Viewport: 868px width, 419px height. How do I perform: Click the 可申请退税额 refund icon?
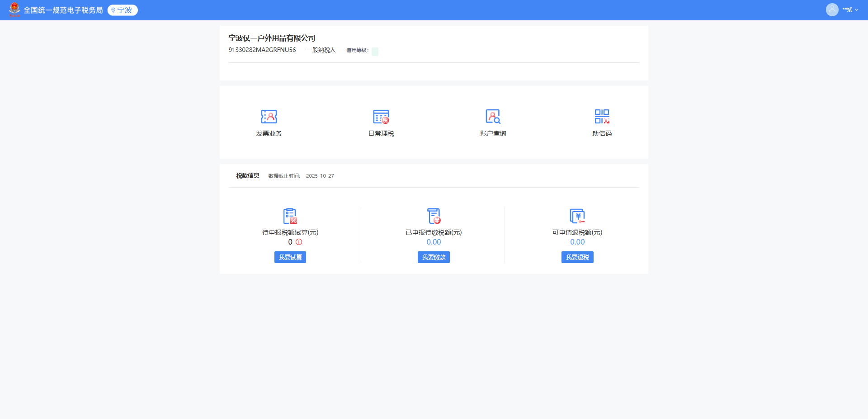tap(577, 216)
